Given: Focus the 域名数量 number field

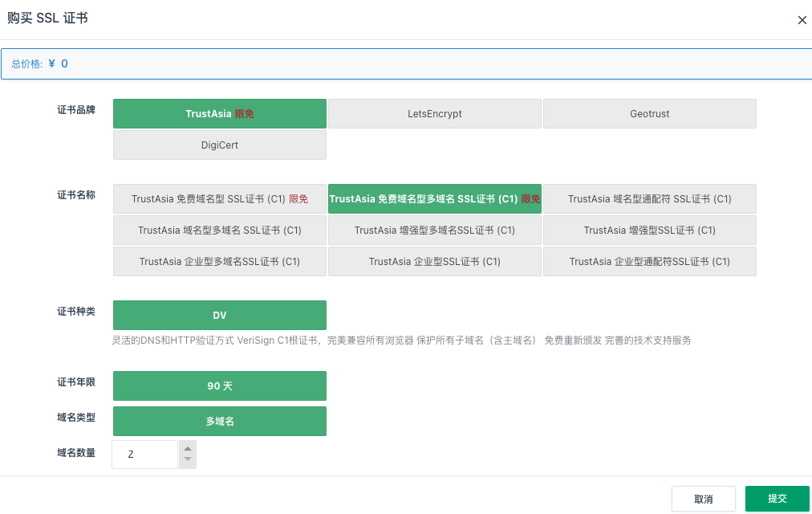Looking at the screenshot, I should pos(145,455).
